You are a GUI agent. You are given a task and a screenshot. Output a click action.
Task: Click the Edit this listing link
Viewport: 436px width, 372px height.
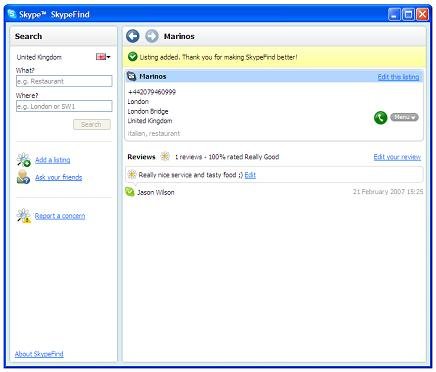tap(398, 77)
